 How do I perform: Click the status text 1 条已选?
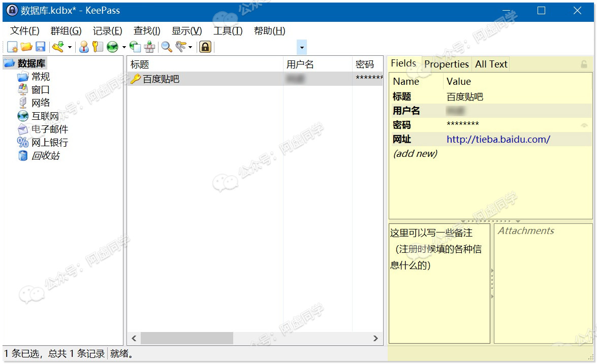pos(22,354)
